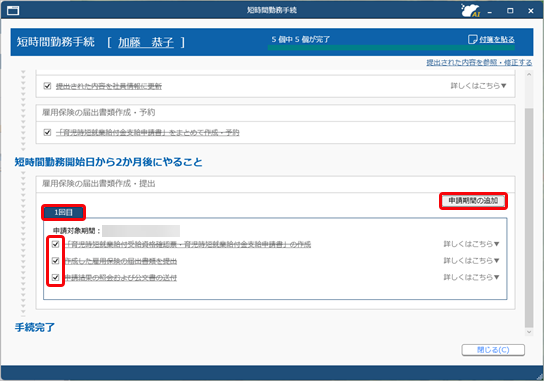Screen dimensions: 544x381
Task: Click 閉じる(C) button
Action: click(x=493, y=350)
